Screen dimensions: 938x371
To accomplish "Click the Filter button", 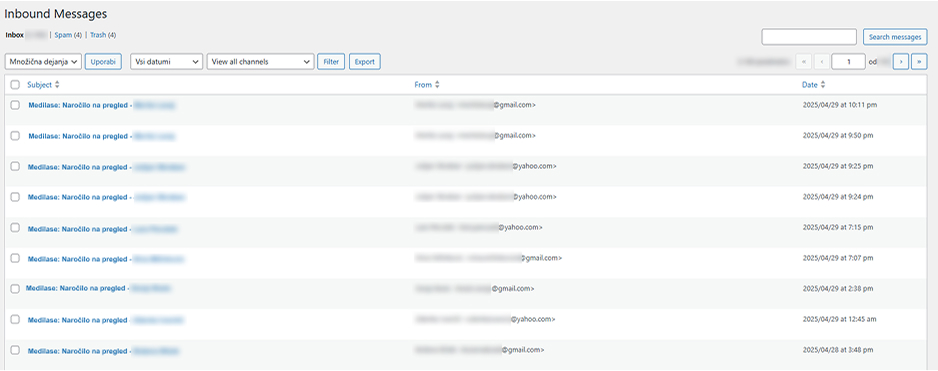I will (331, 62).
